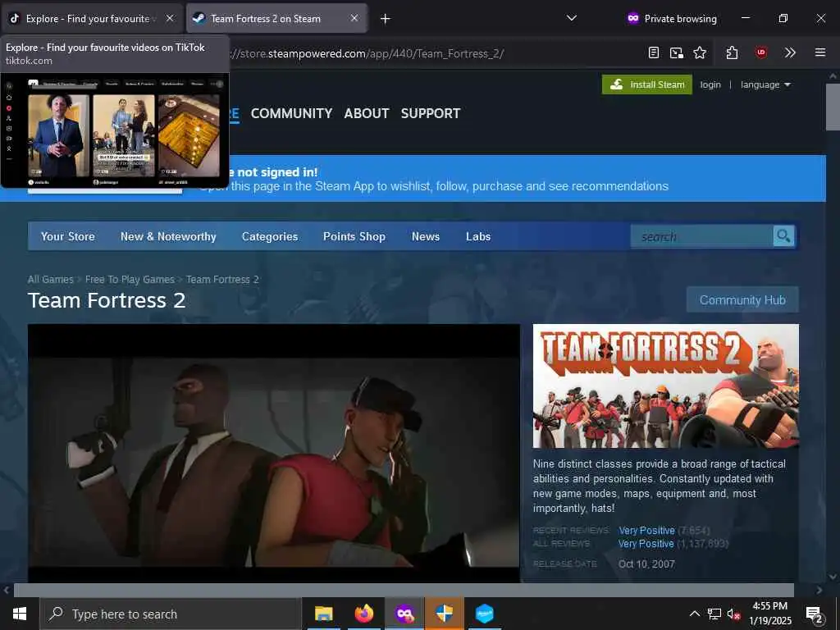Click the Steam search magnifier button
This screenshot has height=630, width=840.
pyautogui.click(x=783, y=235)
